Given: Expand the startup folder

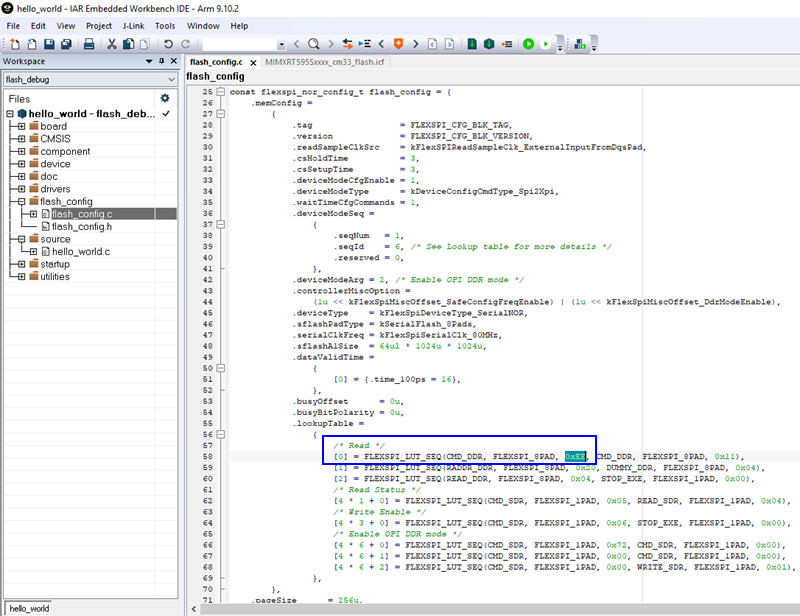Looking at the screenshot, I should 21,264.
